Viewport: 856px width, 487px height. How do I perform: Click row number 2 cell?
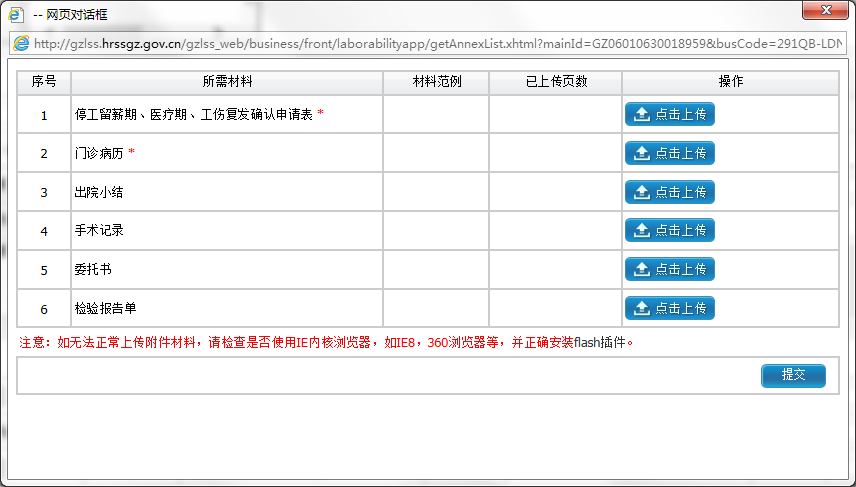(44, 153)
